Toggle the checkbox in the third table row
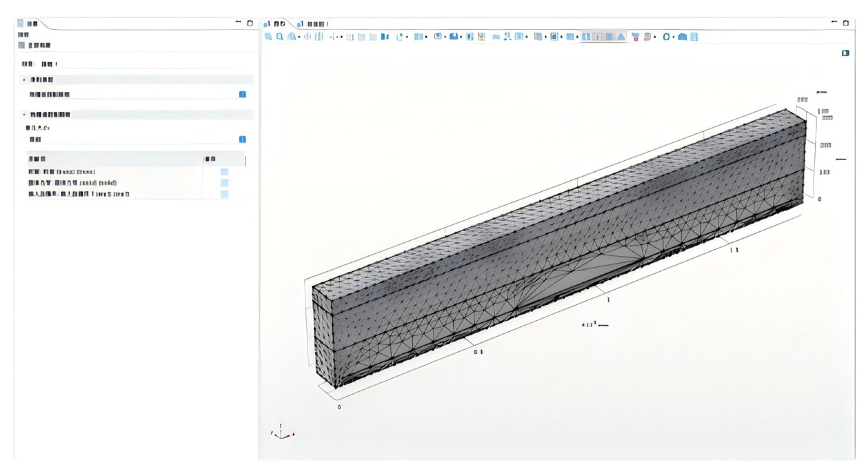Image resolution: width=868 pixels, height=473 pixels. click(x=224, y=194)
